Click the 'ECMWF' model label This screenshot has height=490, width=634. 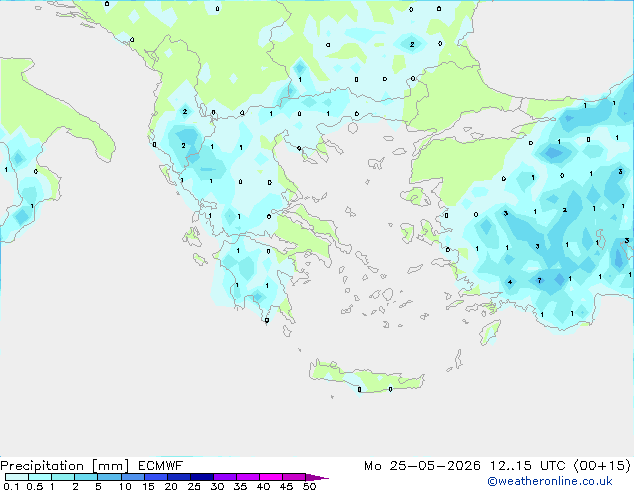161,466
